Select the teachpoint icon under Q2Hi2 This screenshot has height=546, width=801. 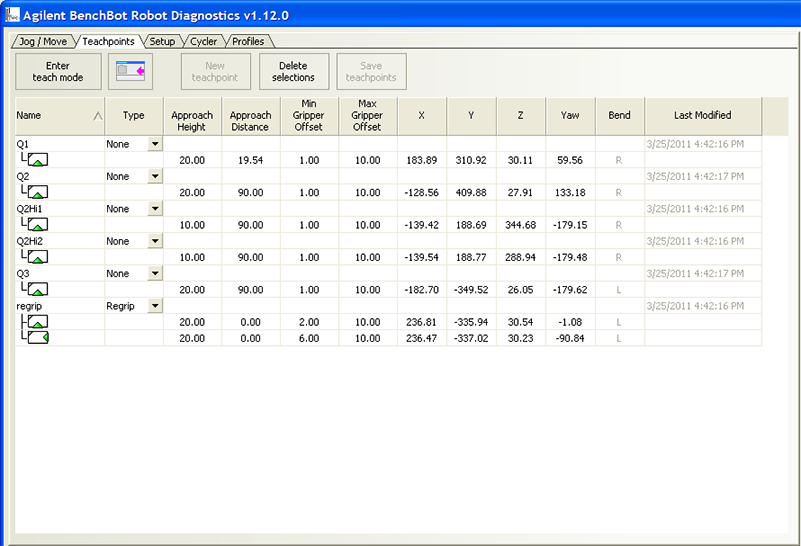click(38, 257)
